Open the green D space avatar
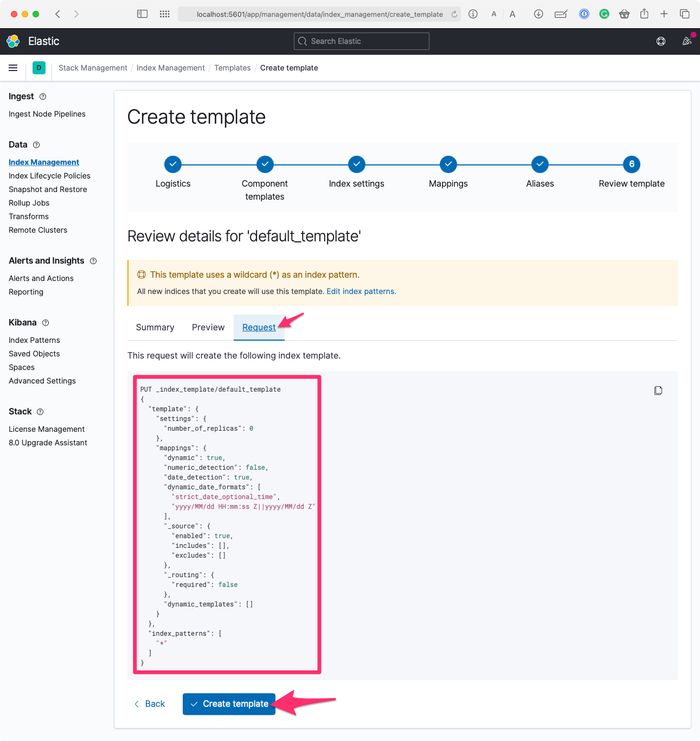 coord(39,68)
